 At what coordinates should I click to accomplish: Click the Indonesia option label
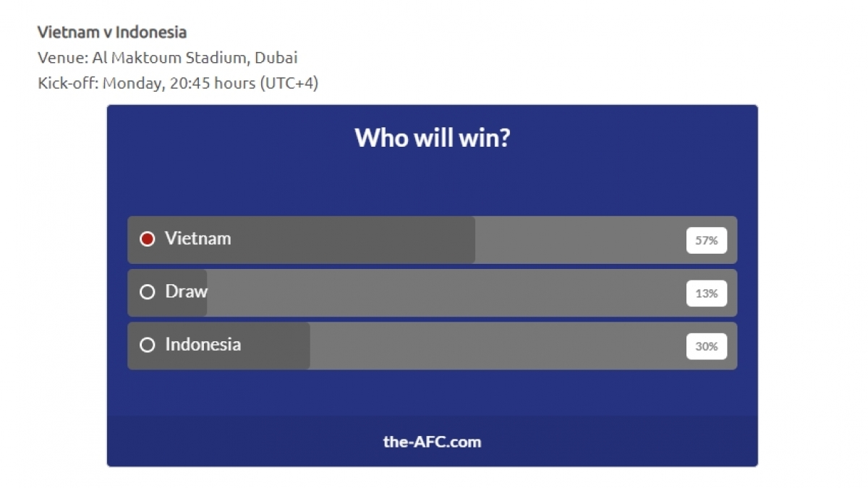coord(203,344)
